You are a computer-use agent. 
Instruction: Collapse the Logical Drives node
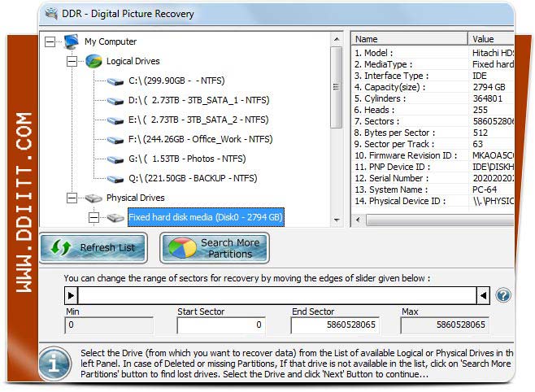pos(72,62)
